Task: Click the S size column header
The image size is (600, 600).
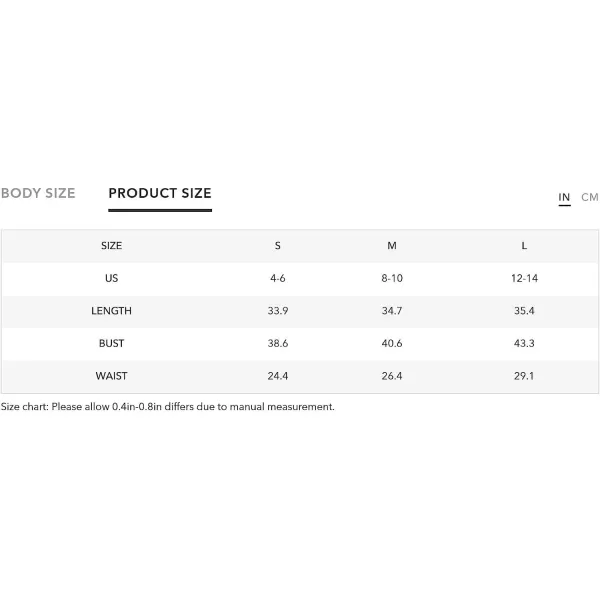Action: pos(278,246)
